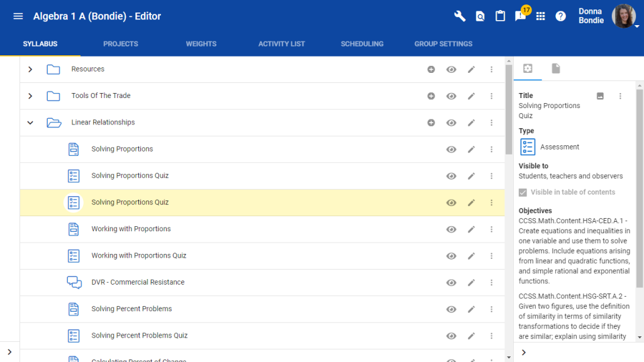Toggle visibility of Solving Proportions lesson
Image resolution: width=644 pixels, height=362 pixels.
[451, 150]
